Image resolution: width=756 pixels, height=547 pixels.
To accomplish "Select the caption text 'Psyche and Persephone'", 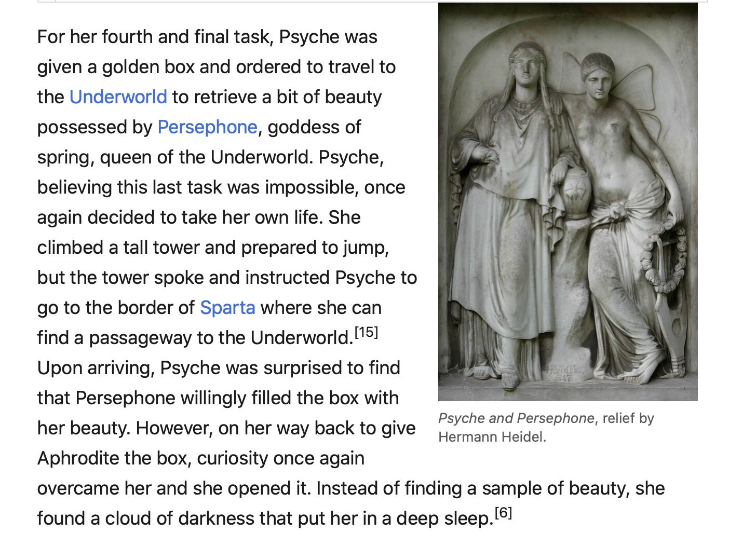I will coord(516,418).
